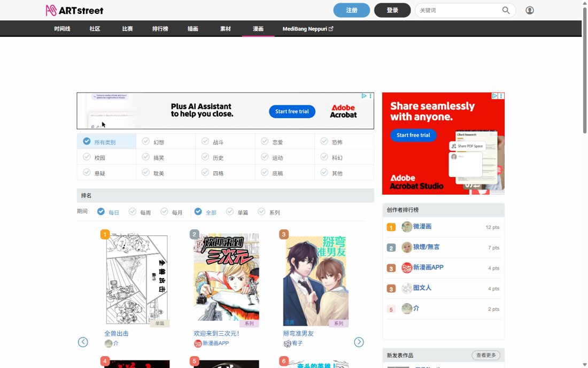
Task: Click rank 2 badge on 欢迎来到三次元
Action: [194, 234]
